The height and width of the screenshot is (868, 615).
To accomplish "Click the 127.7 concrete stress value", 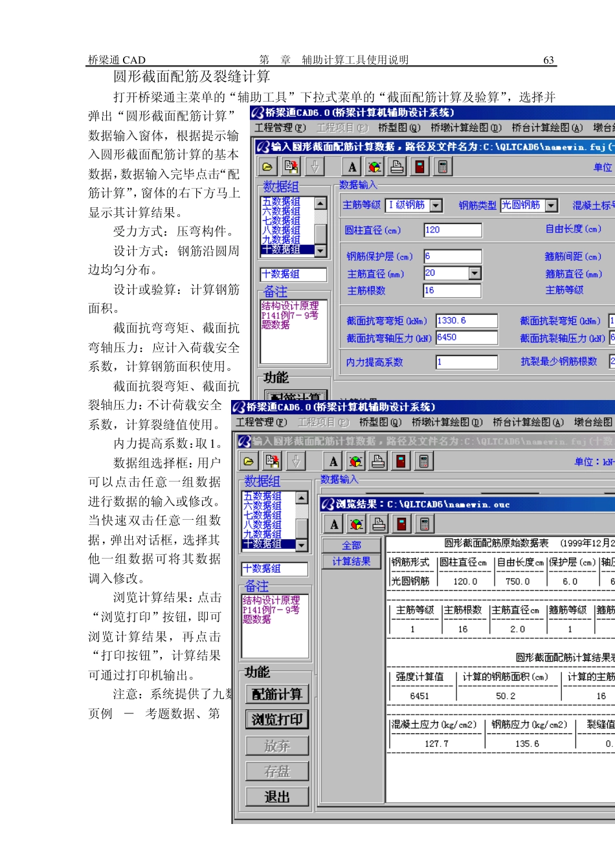I will pos(436,744).
